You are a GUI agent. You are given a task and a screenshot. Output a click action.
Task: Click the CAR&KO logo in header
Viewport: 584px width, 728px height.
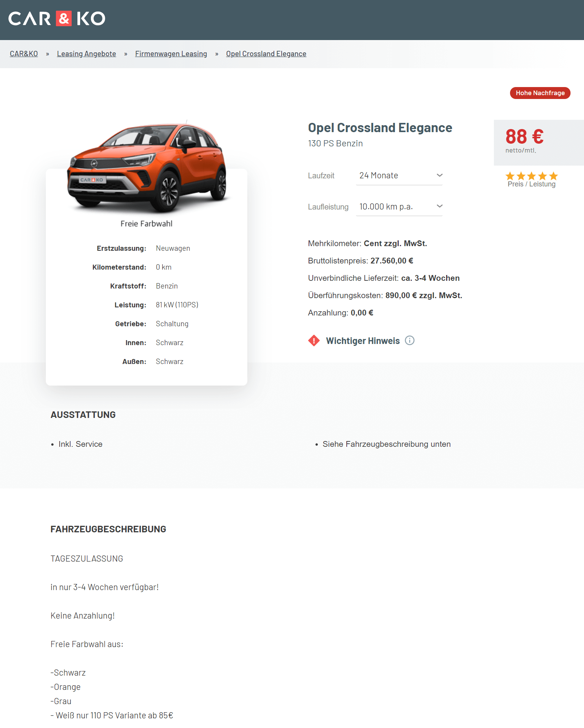(x=57, y=18)
